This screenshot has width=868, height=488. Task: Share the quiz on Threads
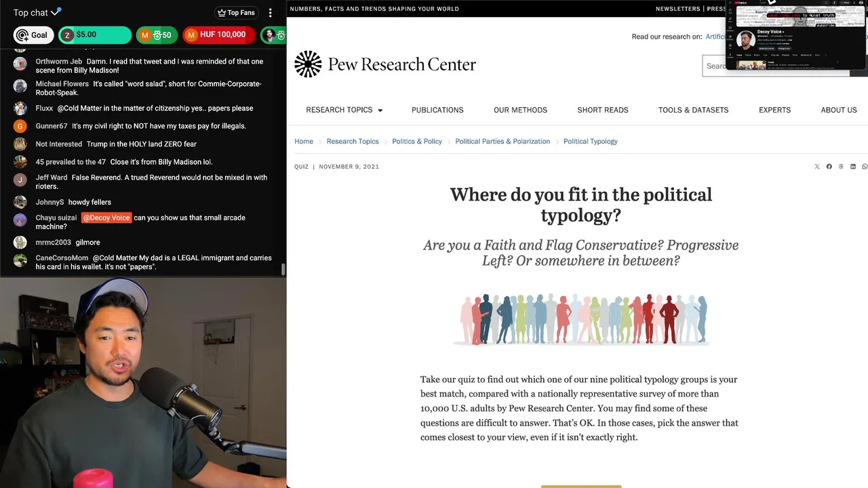[x=841, y=167]
